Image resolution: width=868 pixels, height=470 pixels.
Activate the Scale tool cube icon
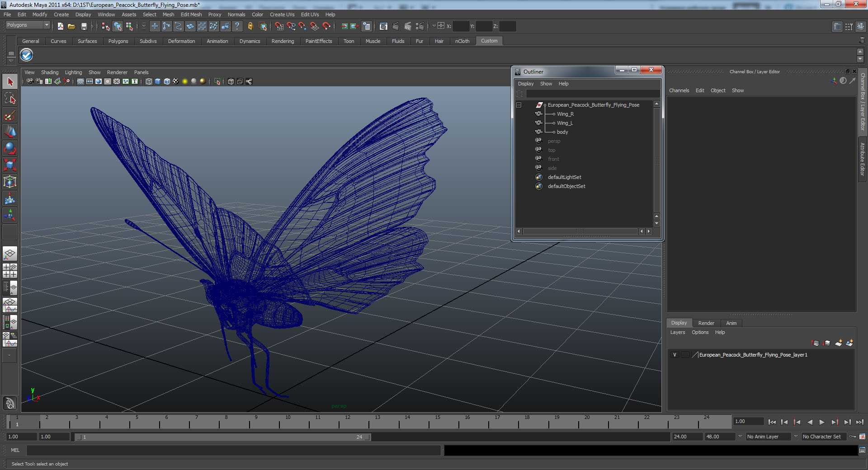pos(10,165)
